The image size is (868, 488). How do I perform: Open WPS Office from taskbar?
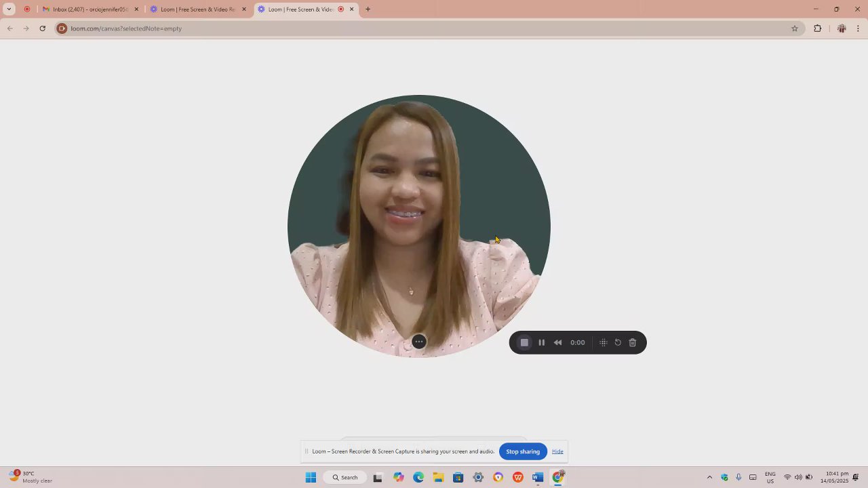518,478
